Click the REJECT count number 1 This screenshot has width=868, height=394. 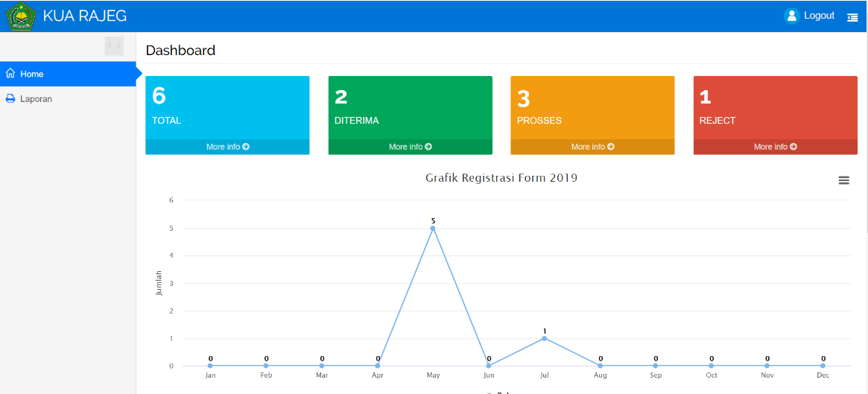click(706, 98)
